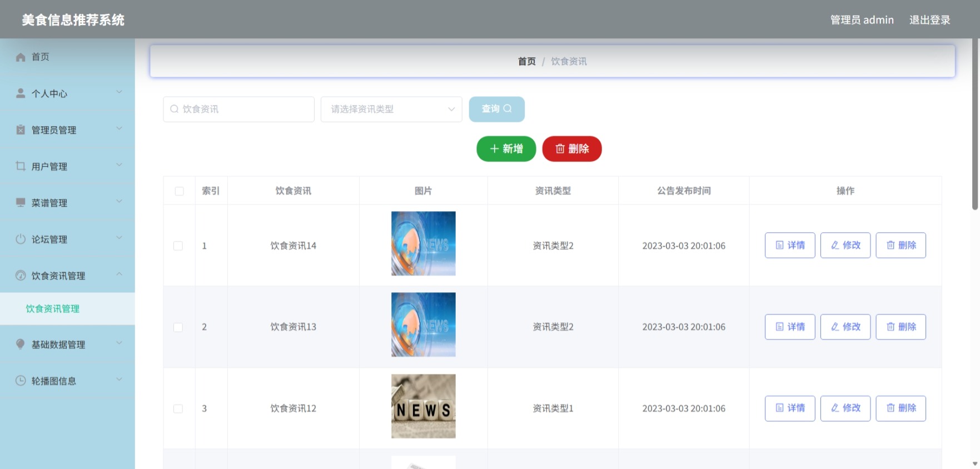Click the power icon for 论坛管理
980x469 pixels.
point(21,239)
